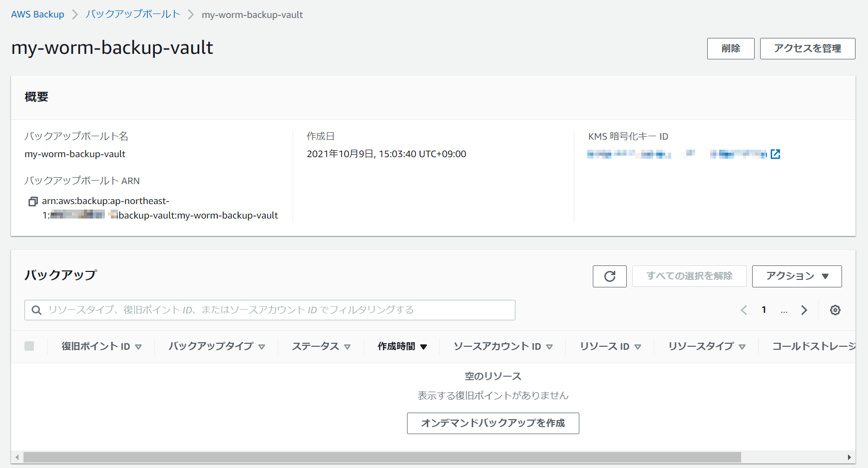Open バックアップボールト from the breadcrumb
This screenshot has width=868, height=468.
(x=132, y=14)
